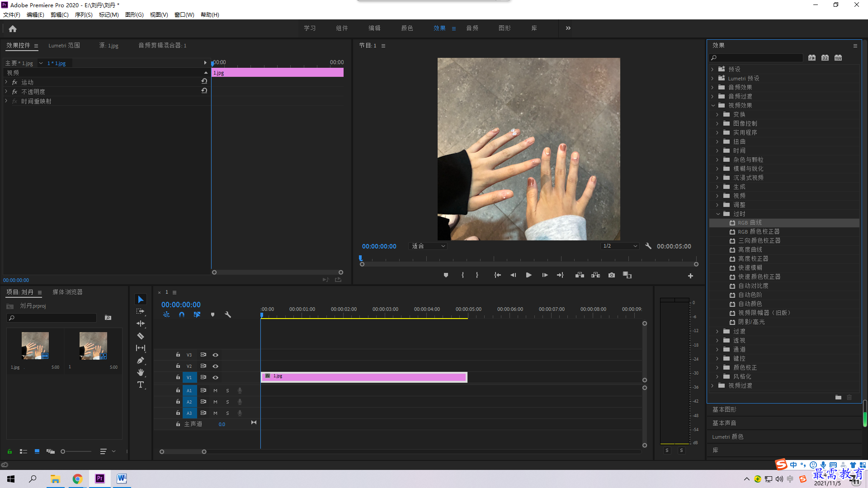The width and height of the screenshot is (868, 488).
Task: Click Mark In bracket icon
Action: tap(462, 275)
